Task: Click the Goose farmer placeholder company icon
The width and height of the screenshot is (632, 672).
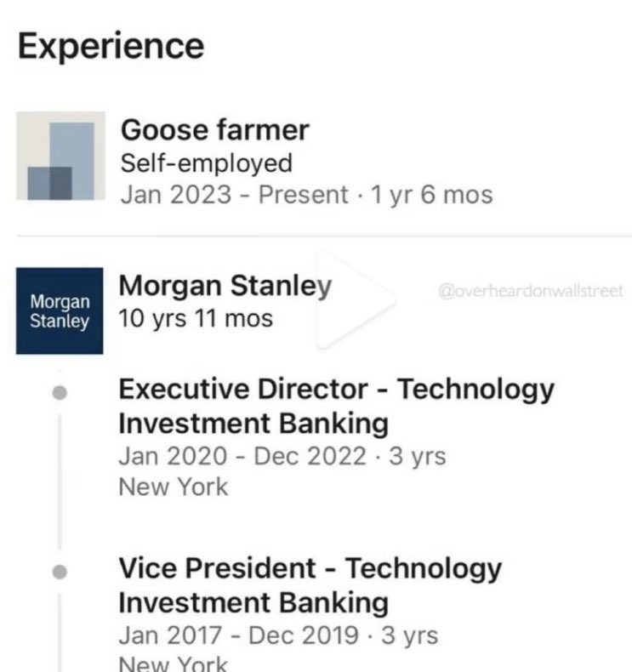Action: (60, 156)
